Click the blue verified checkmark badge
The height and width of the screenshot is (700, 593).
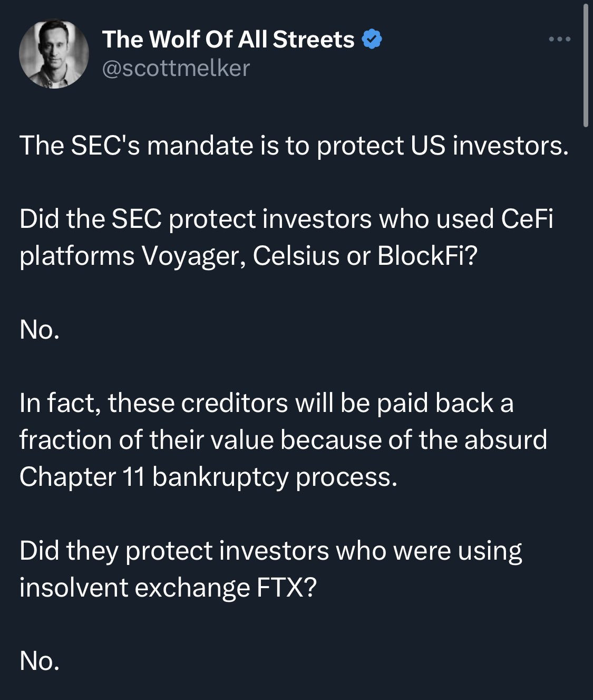click(x=372, y=40)
